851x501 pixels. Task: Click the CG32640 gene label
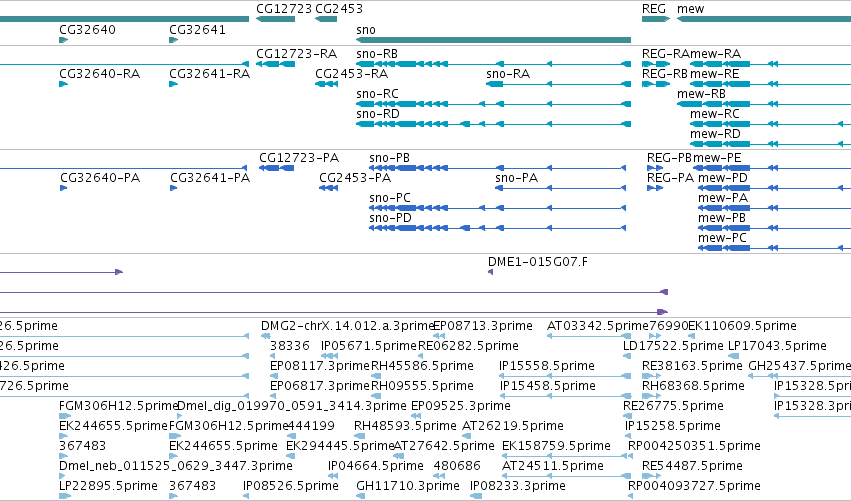click(87, 29)
